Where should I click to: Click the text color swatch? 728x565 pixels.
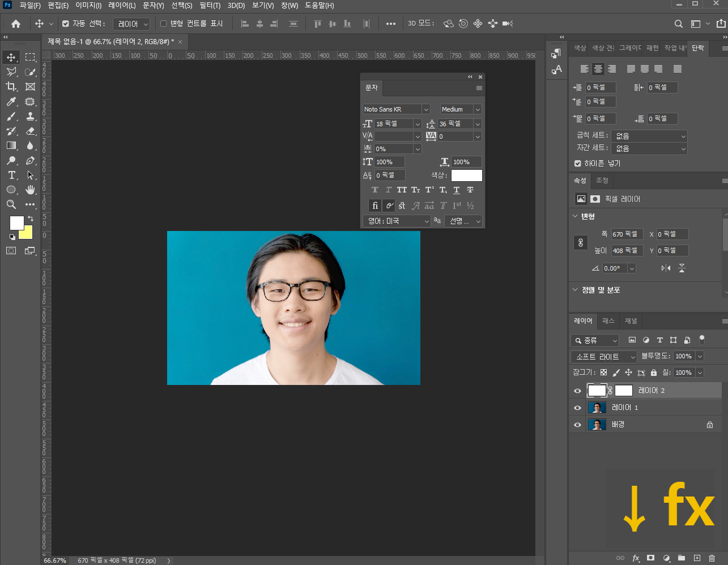(466, 176)
